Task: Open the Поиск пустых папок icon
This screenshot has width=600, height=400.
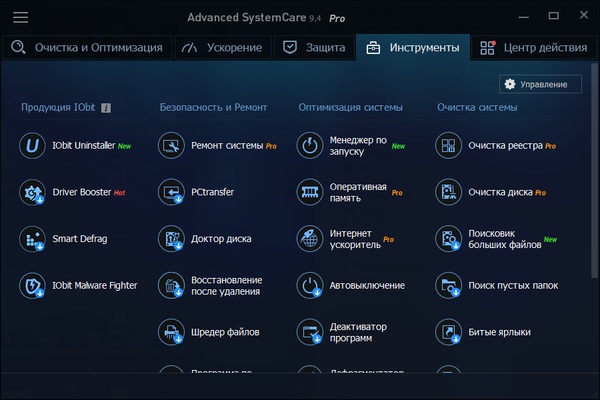Action: click(x=448, y=286)
